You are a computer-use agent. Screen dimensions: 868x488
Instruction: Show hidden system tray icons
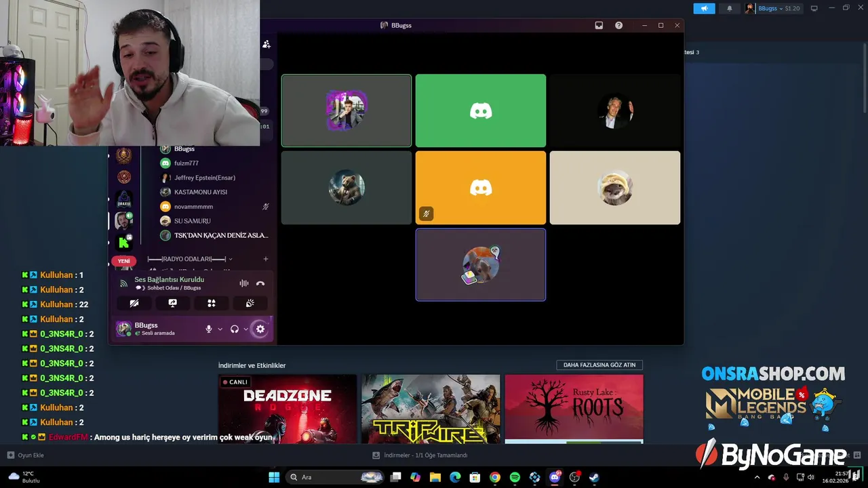[x=757, y=477]
